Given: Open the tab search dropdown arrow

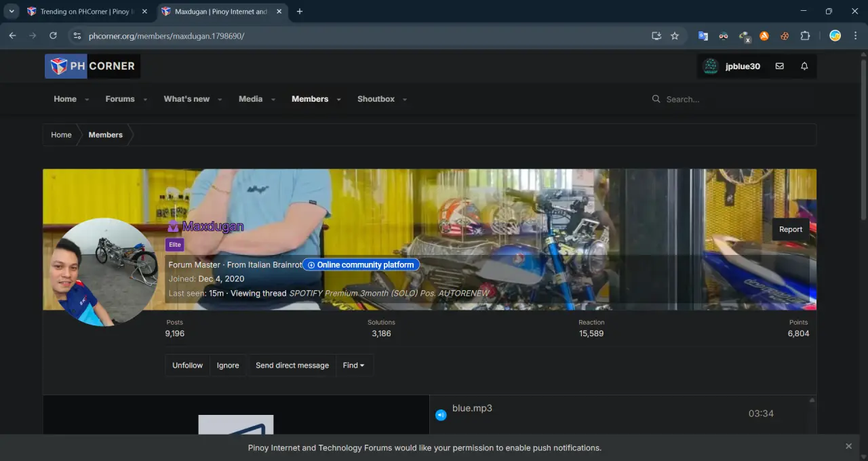Looking at the screenshot, I should pyautogui.click(x=12, y=12).
